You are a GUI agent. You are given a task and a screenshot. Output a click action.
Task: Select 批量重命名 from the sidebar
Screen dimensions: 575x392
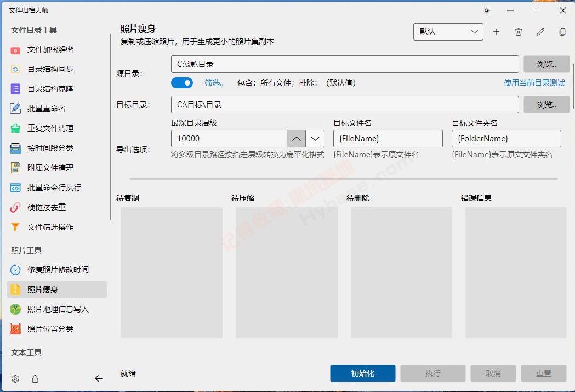47,109
